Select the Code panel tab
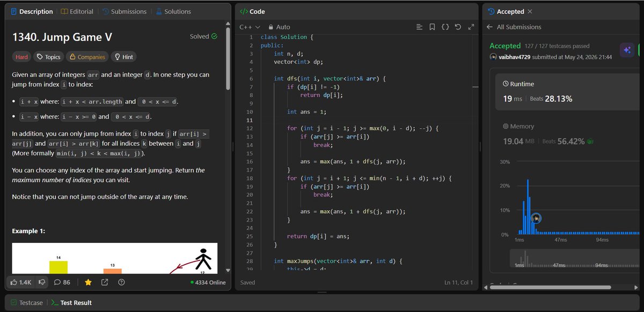Image resolution: width=644 pixels, height=312 pixels. coord(252,11)
